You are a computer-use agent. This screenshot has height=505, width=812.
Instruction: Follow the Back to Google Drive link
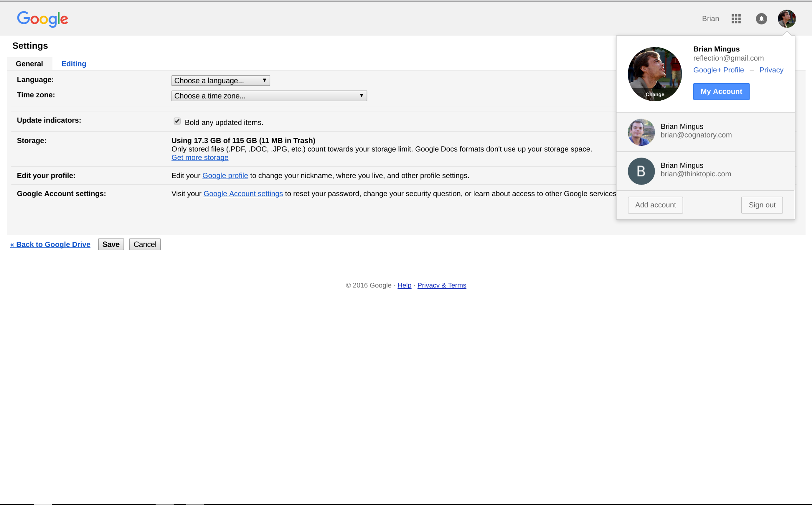point(50,245)
